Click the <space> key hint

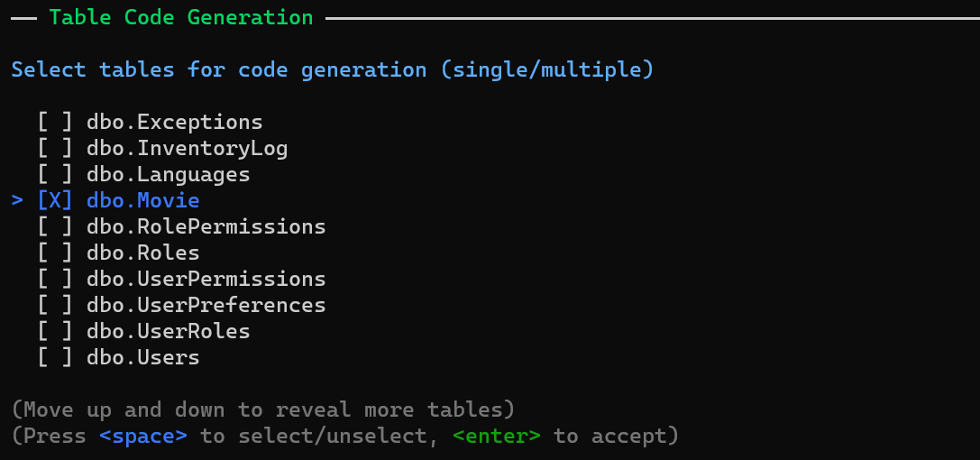pyautogui.click(x=142, y=437)
